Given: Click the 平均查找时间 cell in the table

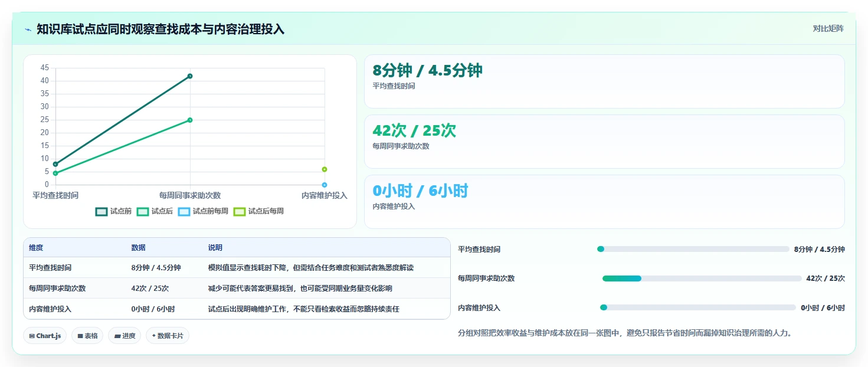Looking at the screenshot, I should (50, 268).
